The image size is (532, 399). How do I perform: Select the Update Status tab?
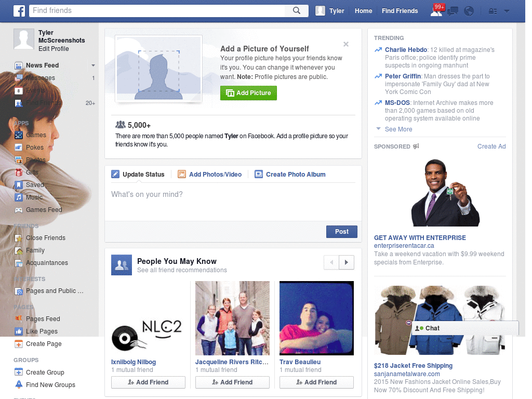(138, 175)
